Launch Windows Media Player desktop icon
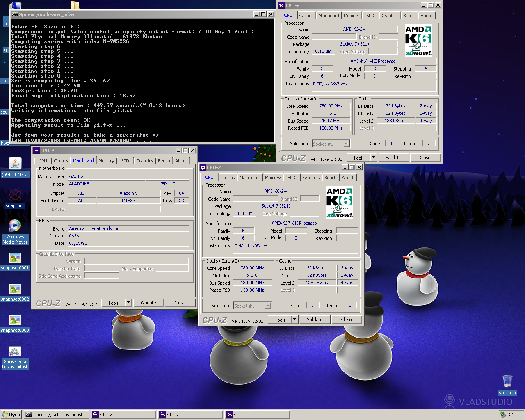 point(15,226)
